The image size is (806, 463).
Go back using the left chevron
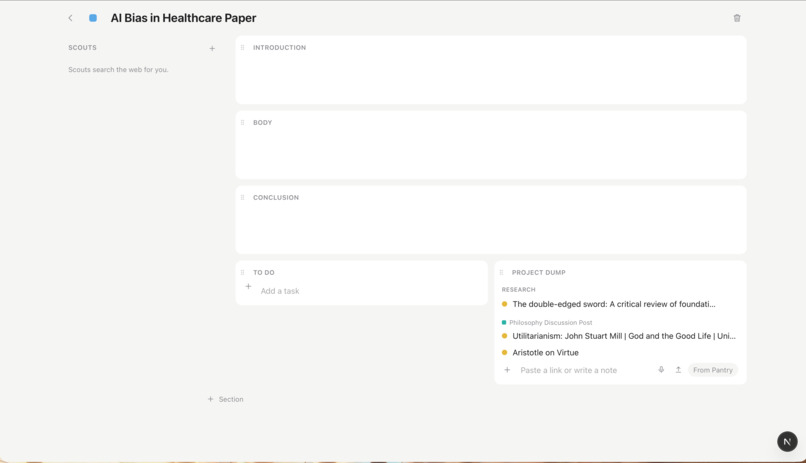[70, 18]
